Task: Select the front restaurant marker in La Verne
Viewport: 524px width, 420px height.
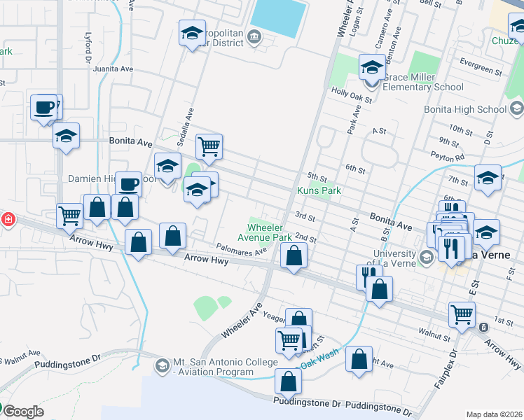Action: (x=451, y=249)
